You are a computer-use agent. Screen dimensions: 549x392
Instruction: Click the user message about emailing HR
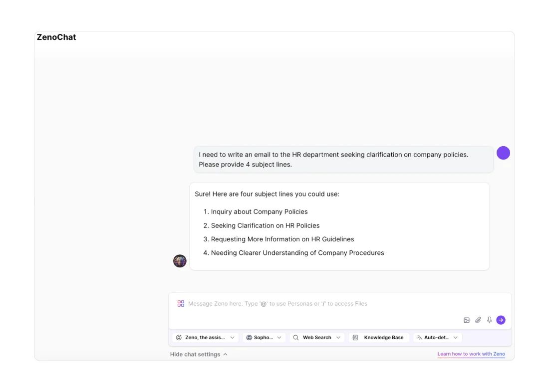[x=343, y=160]
